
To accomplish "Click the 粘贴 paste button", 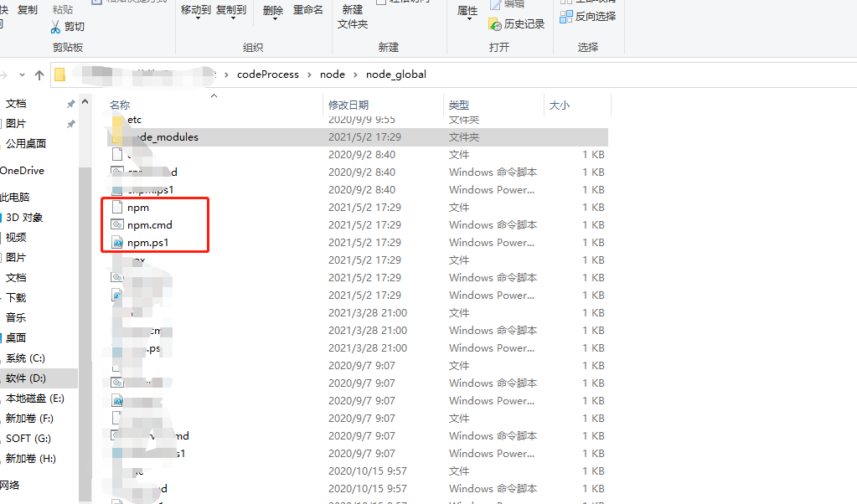I will (x=63, y=10).
